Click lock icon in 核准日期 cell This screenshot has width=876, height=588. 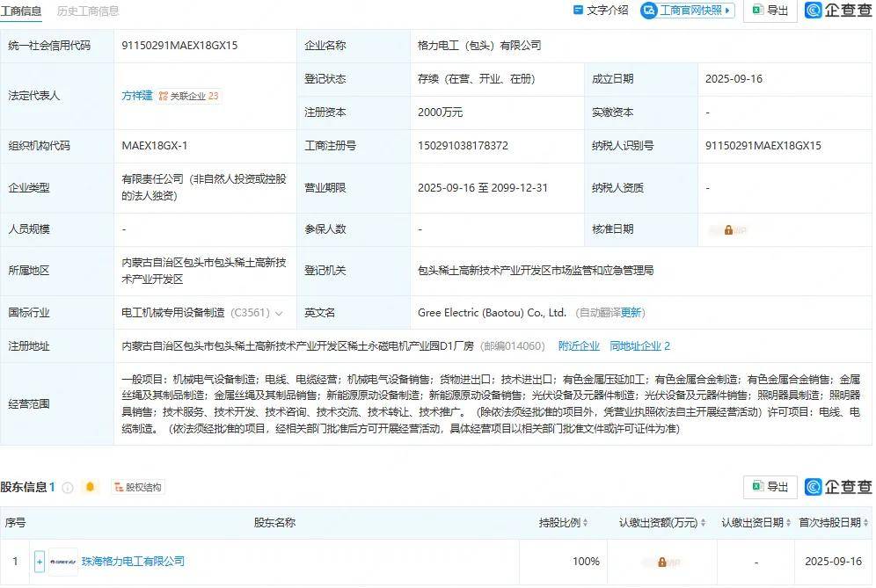(x=728, y=230)
